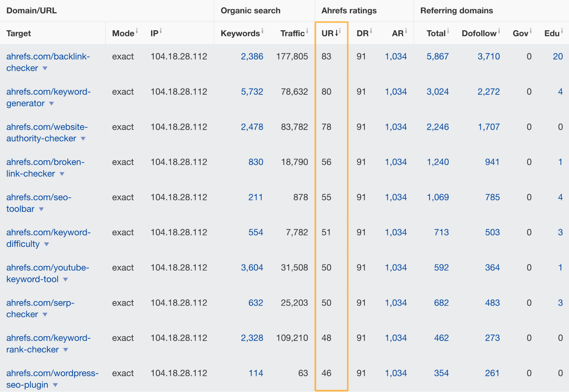Show info tooltip for Traffic column
Image resolution: width=569 pixels, height=392 pixels.
point(307,30)
